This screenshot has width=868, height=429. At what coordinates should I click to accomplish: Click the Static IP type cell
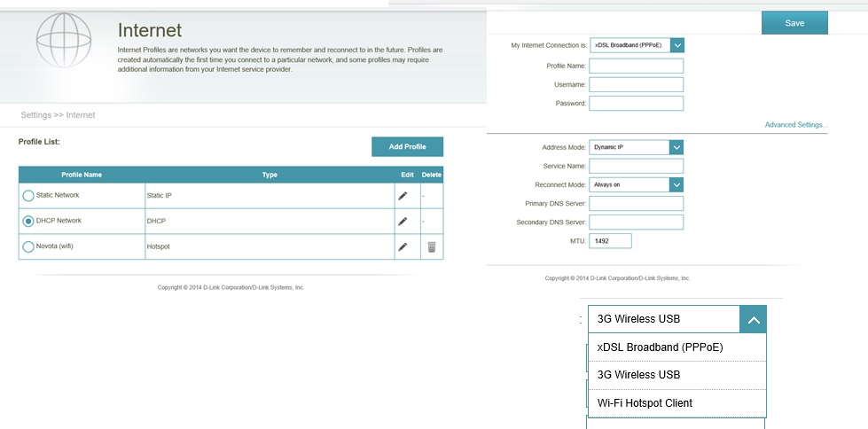270,196
